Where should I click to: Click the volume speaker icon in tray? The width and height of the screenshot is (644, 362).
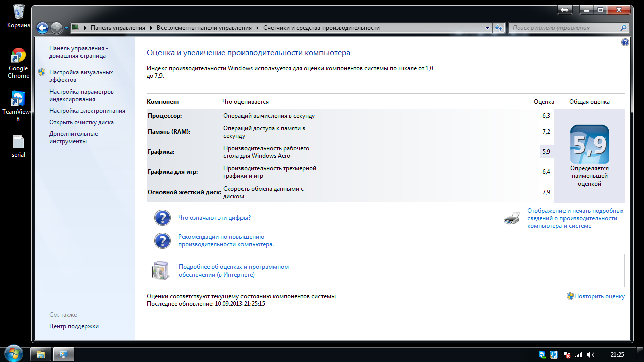[x=591, y=354]
